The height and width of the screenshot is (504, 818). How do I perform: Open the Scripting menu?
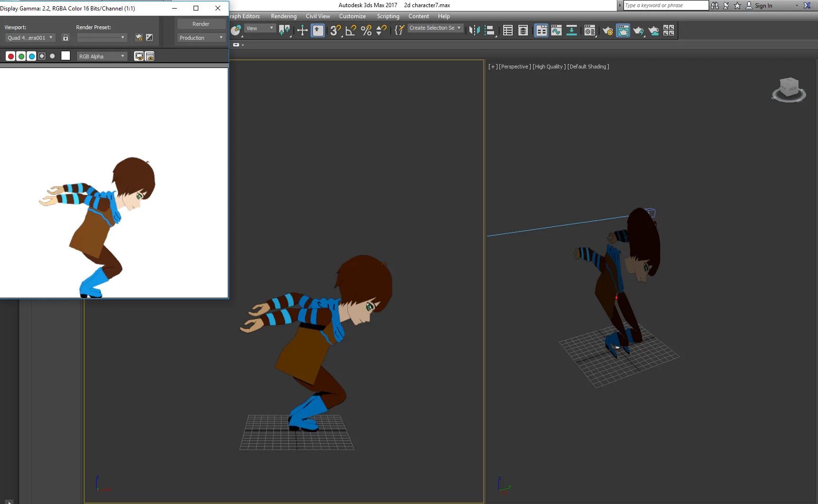point(388,16)
